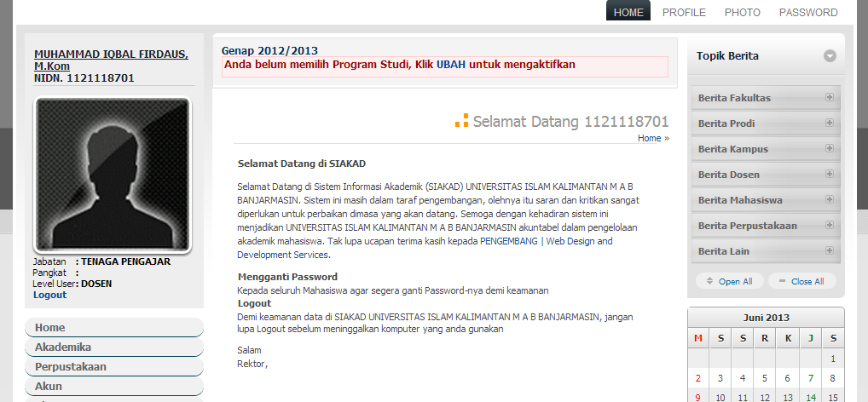Click plus icon beside Berita Dosen
The height and width of the screenshot is (402, 868).
coord(829,175)
